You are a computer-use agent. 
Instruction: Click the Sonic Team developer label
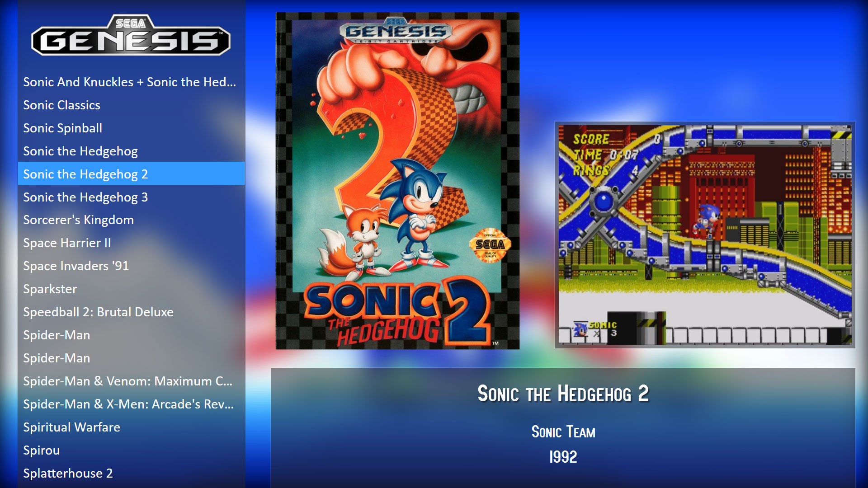coord(563,432)
